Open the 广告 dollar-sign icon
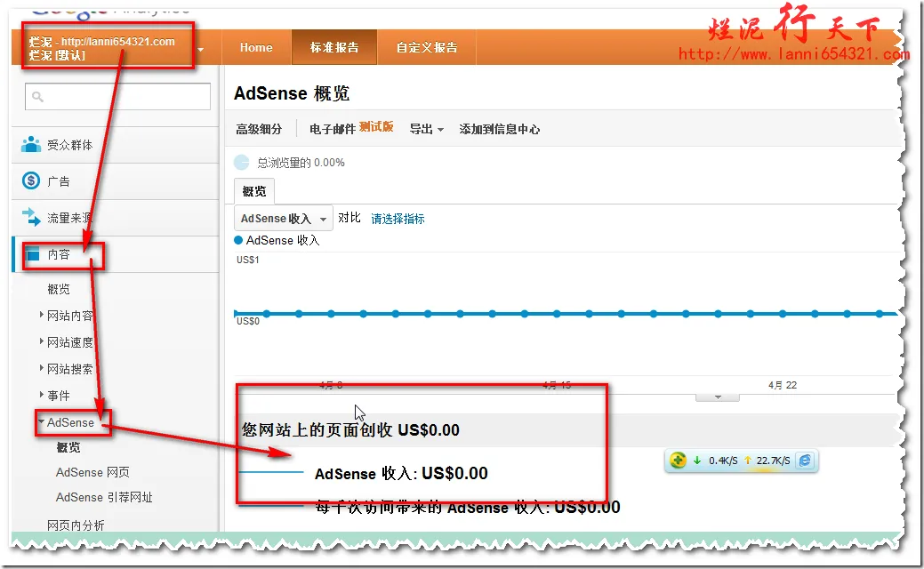This screenshot has width=924, height=569. [30, 180]
